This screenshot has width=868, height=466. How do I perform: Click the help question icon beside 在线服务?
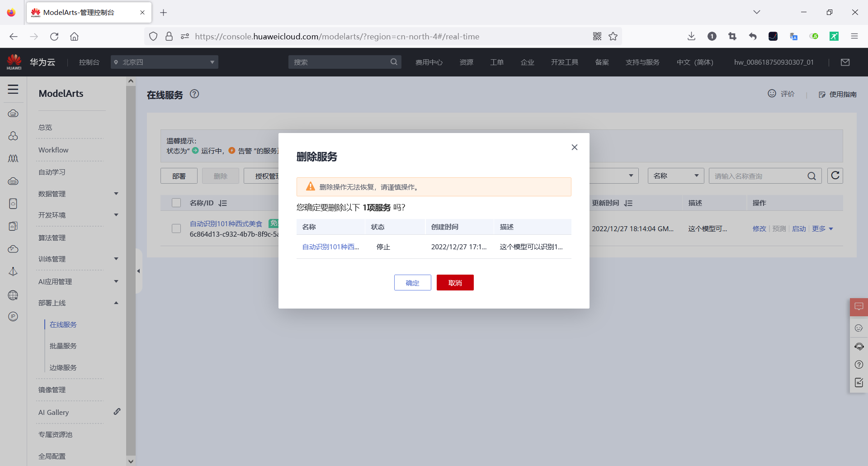tap(194, 94)
